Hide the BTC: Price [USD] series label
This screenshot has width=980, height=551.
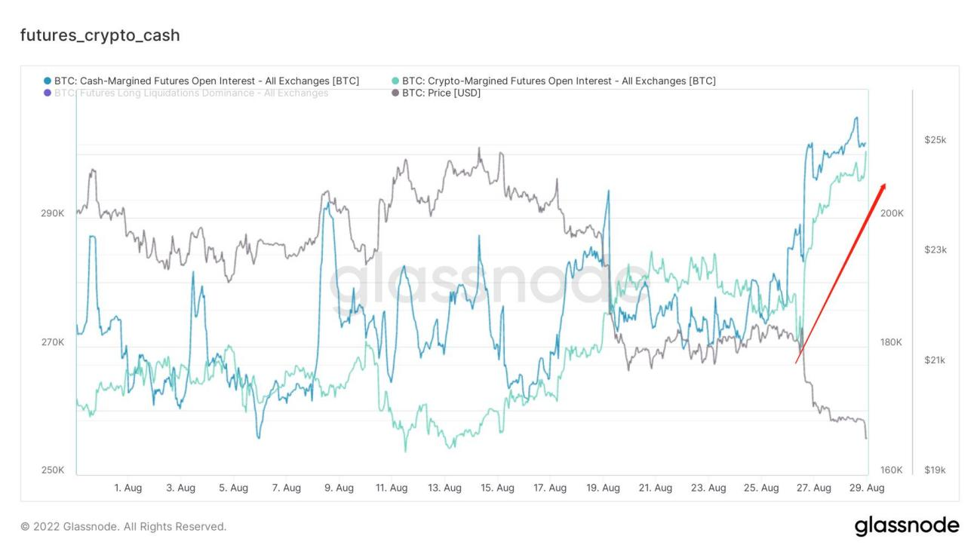coord(441,93)
